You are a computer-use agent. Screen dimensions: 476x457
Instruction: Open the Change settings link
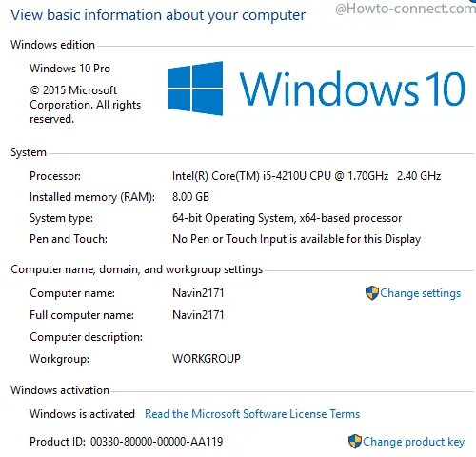[420, 293]
